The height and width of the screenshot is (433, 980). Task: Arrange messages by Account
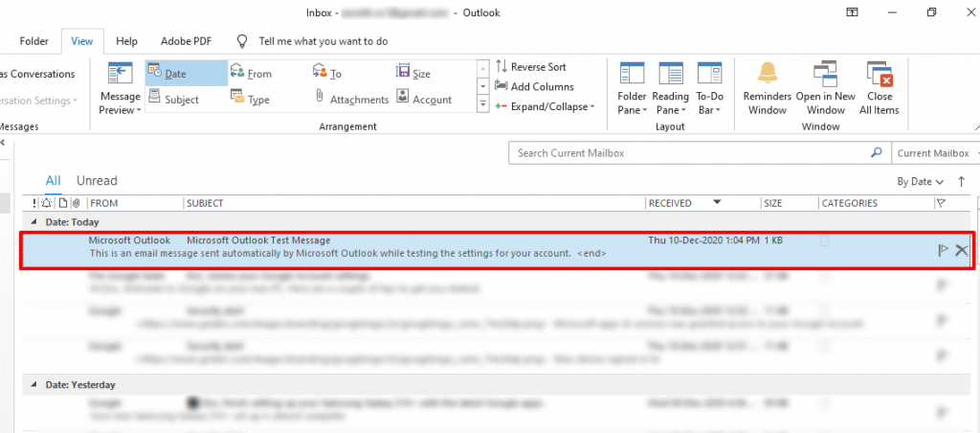tap(424, 99)
